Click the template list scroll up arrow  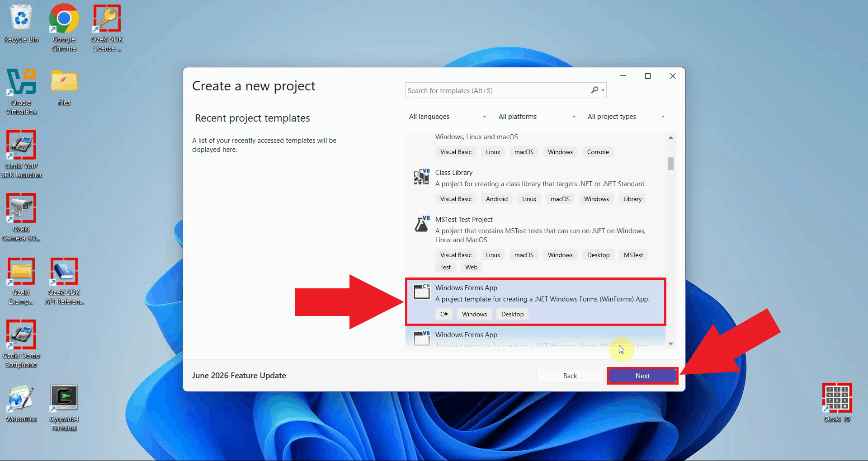point(670,137)
